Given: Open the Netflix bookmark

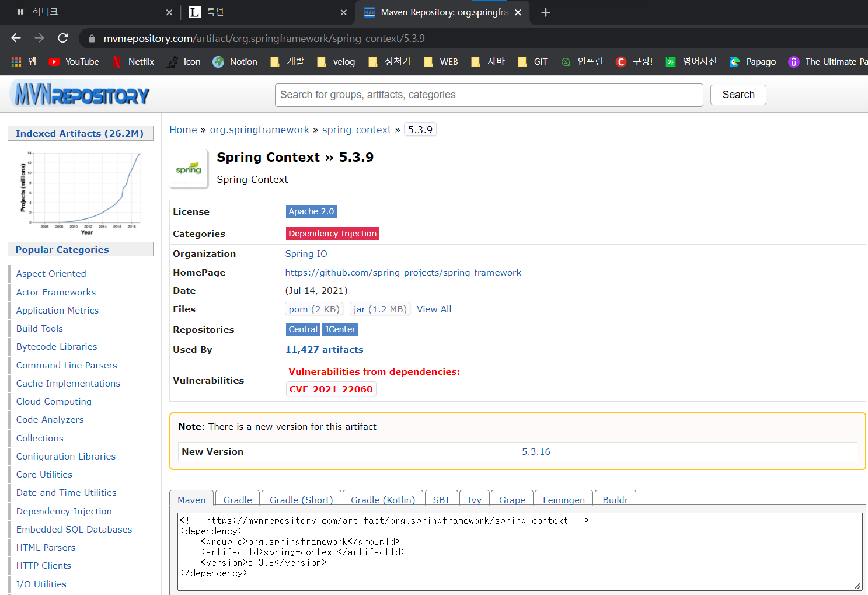Looking at the screenshot, I should tap(133, 61).
